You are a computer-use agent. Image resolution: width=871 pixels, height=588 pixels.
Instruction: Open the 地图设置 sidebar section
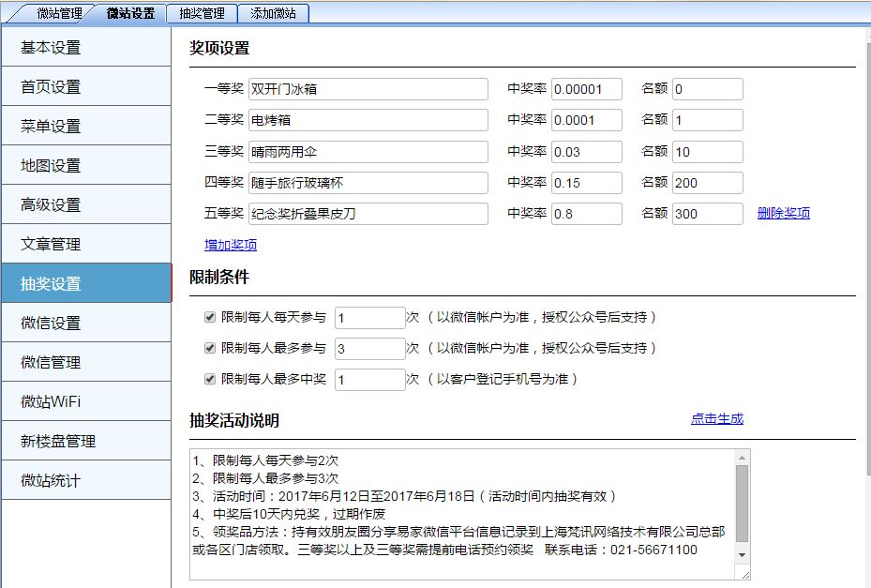pyautogui.click(x=86, y=164)
